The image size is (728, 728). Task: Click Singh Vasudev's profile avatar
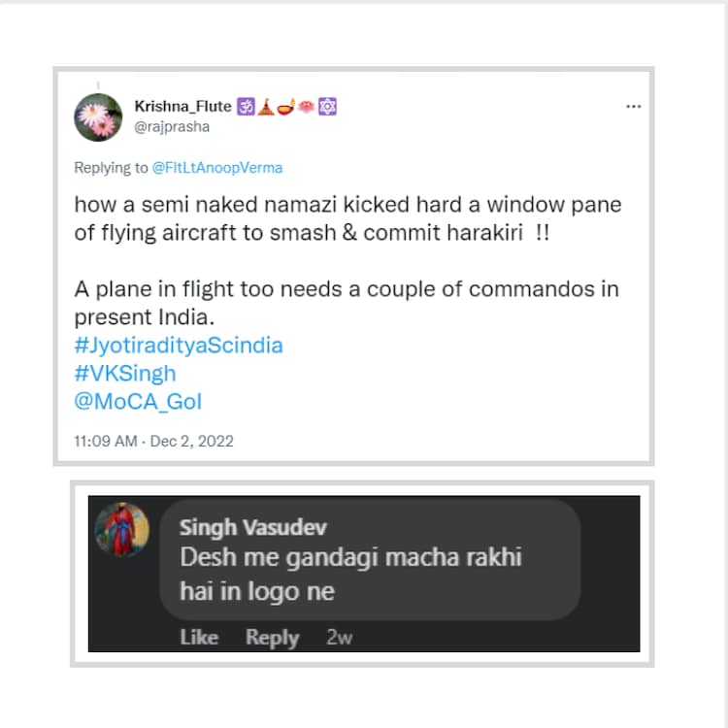(x=121, y=530)
